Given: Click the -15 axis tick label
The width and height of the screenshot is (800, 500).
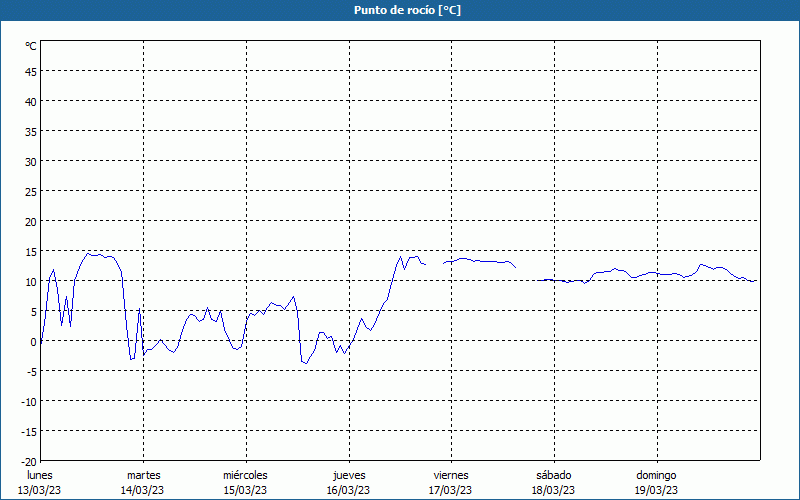Looking at the screenshot, I should pos(29,432).
